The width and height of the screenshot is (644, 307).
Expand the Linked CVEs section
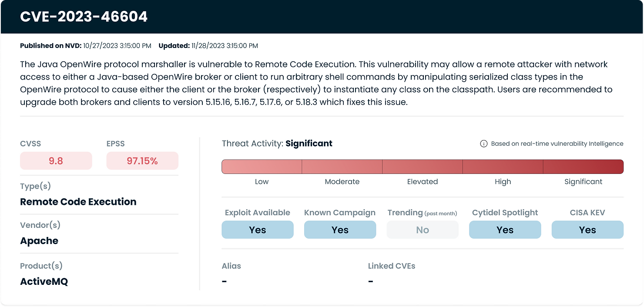point(392,266)
